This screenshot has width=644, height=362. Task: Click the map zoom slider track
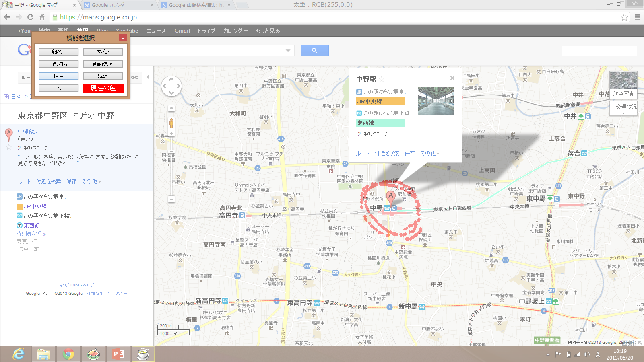pyautogui.click(x=171, y=166)
